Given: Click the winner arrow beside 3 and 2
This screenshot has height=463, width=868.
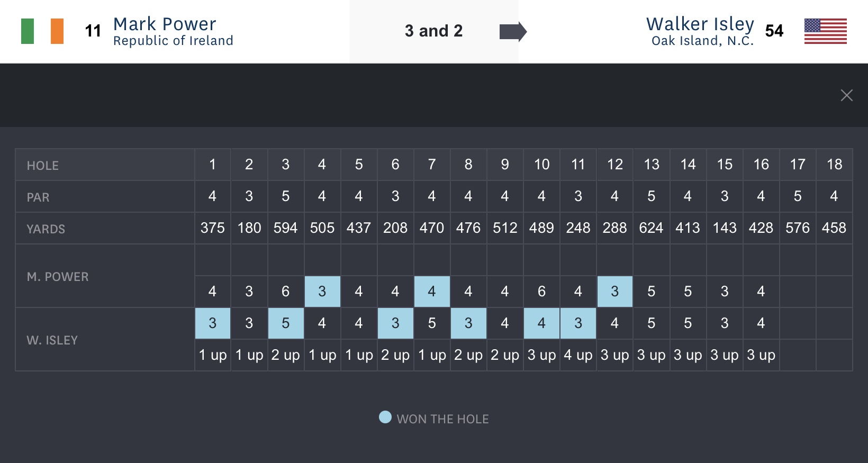Looking at the screenshot, I should point(512,32).
